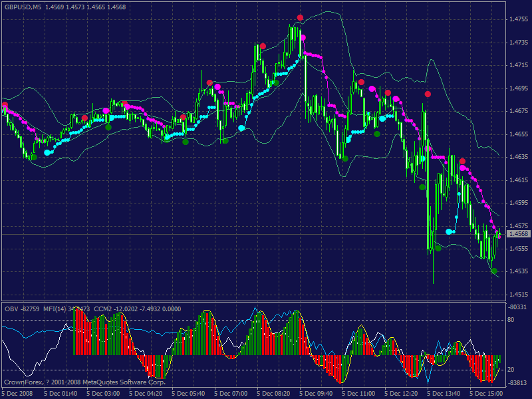Click the 20 level label in indicator panel
Screen dimensions: 532x399
click(x=512, y=370)
